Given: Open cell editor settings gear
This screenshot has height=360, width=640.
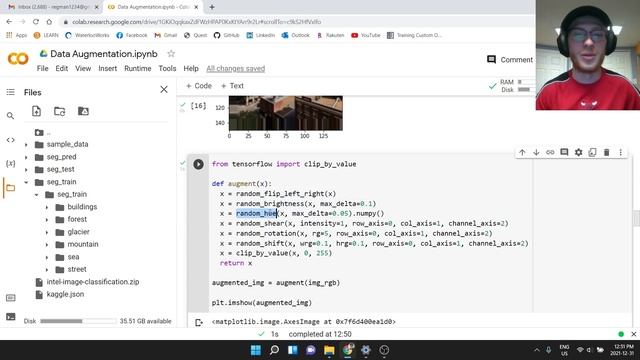Looking at the screenshot, I should [578, 152].
